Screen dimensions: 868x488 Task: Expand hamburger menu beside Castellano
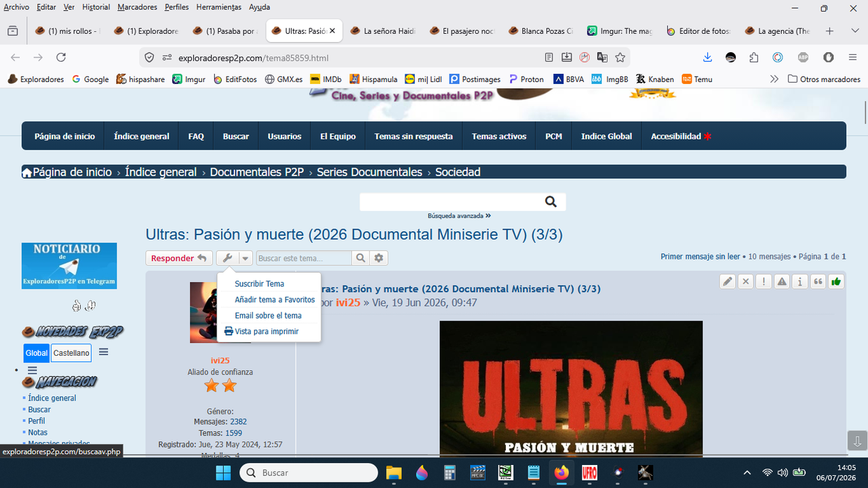pyautogui.click(x=103, y=352)
